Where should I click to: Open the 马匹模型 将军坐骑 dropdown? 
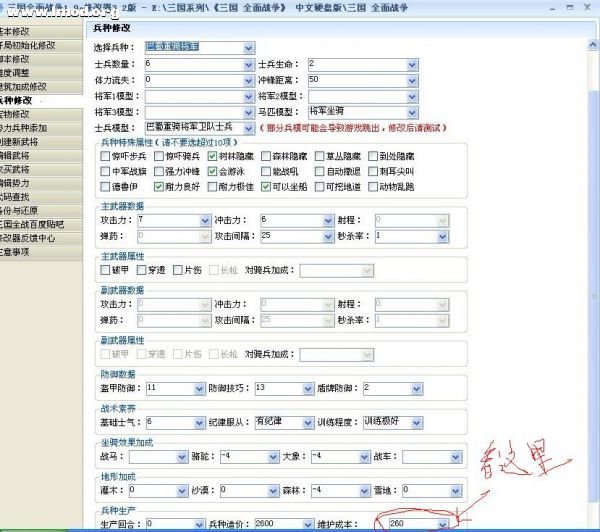pos(411,110)
